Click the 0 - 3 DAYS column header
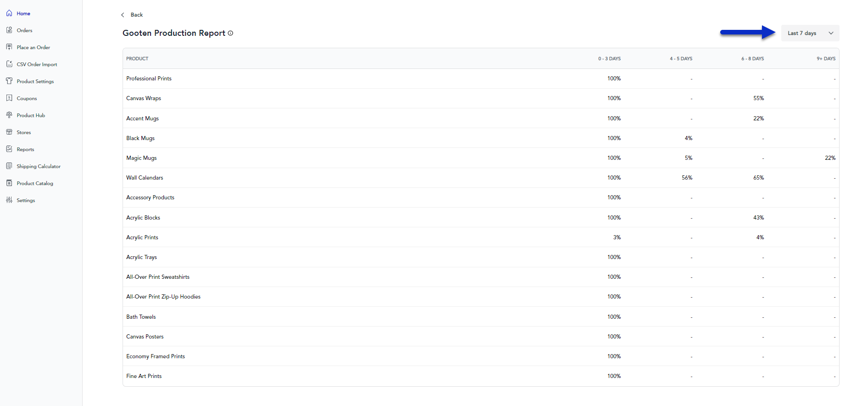868x406 pixels. [x=609, y=59]
